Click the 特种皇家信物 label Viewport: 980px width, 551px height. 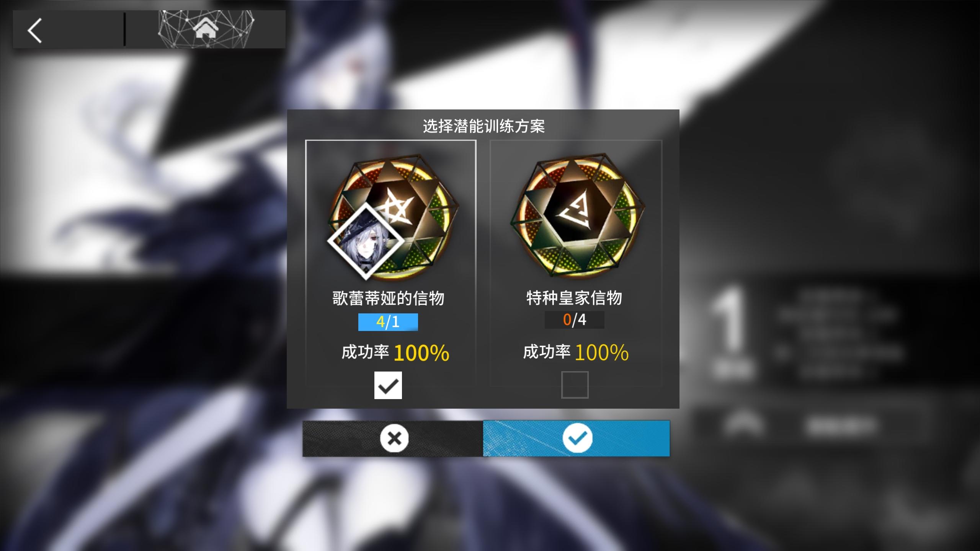point(574,298)
